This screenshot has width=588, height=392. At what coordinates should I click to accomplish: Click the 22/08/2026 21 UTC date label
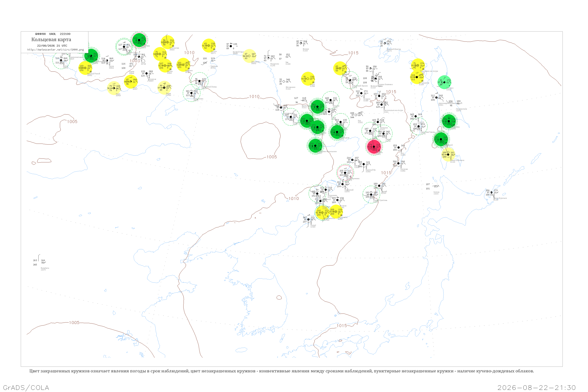point(52,46)
